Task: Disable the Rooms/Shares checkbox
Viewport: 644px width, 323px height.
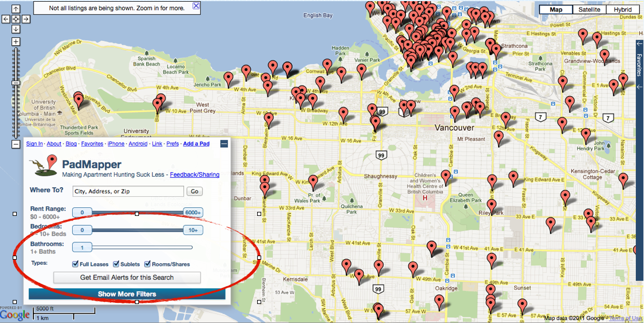Action: pos(148,264)
